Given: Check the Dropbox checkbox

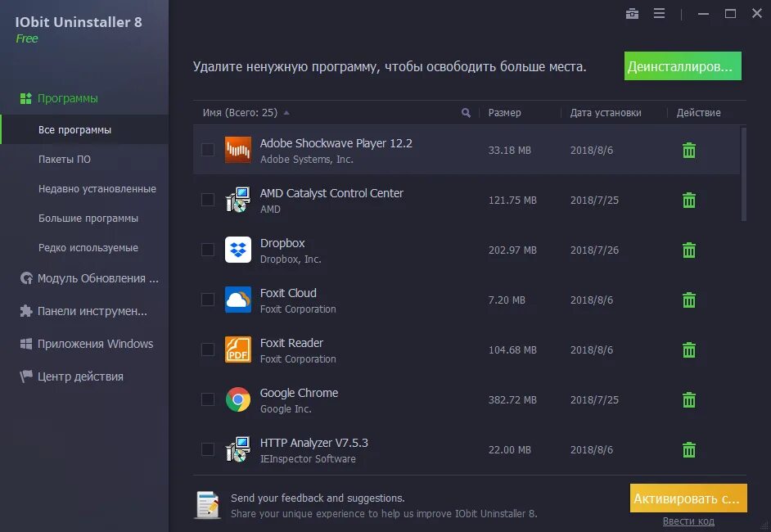Looking at the screenshot, I should tap(208, 250).
